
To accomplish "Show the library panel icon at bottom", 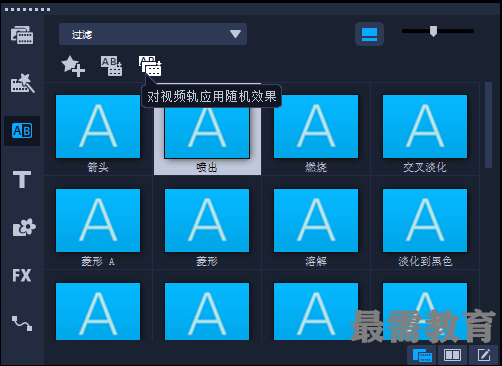I will click(x=422, y=355).
